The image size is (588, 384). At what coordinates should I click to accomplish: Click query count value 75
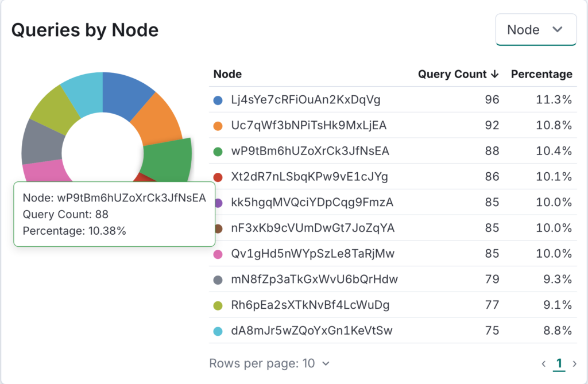[492, 331]
